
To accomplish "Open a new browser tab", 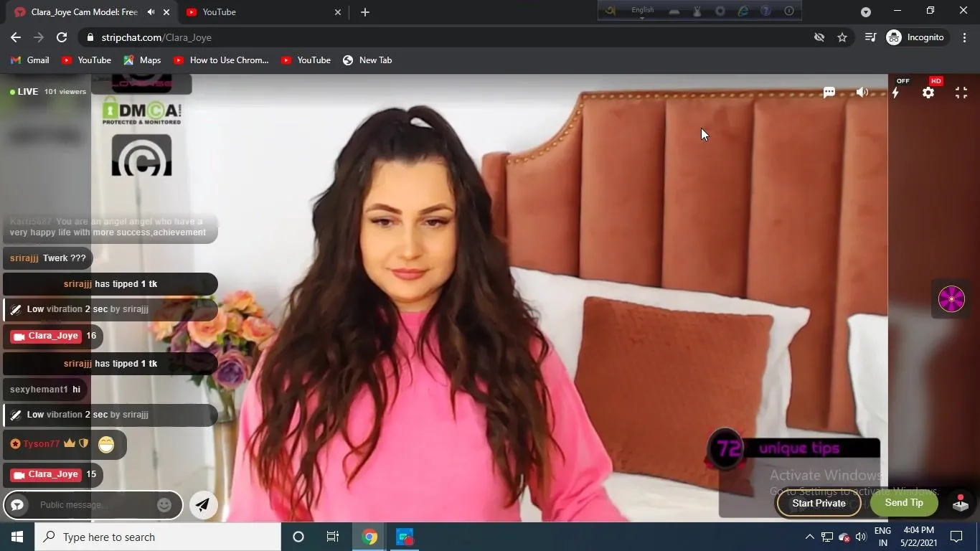I will (x=365, y=12).
